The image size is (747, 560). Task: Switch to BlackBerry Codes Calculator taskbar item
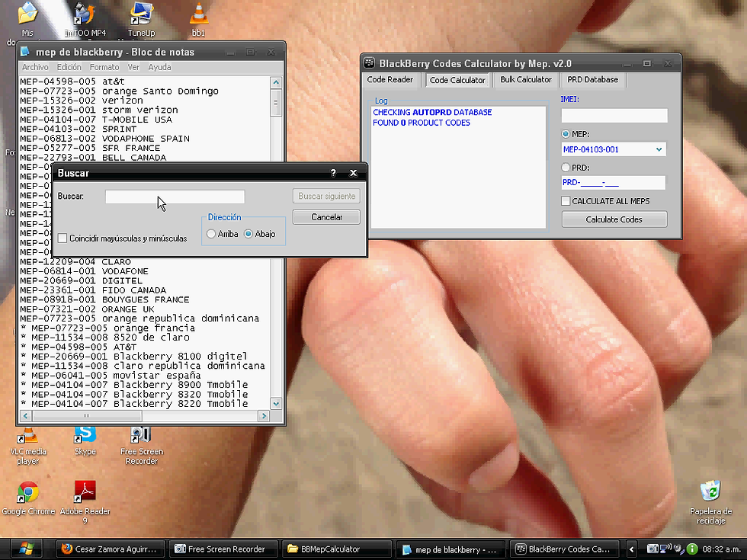coord(564,549)
